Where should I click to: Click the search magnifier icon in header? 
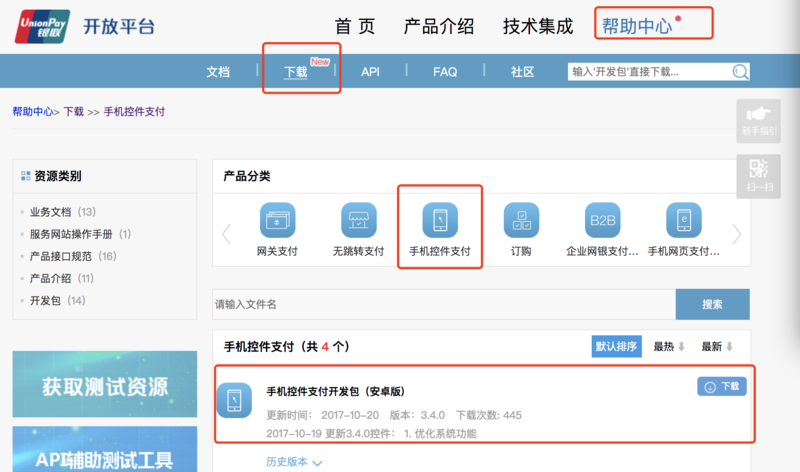coord(740,71)
